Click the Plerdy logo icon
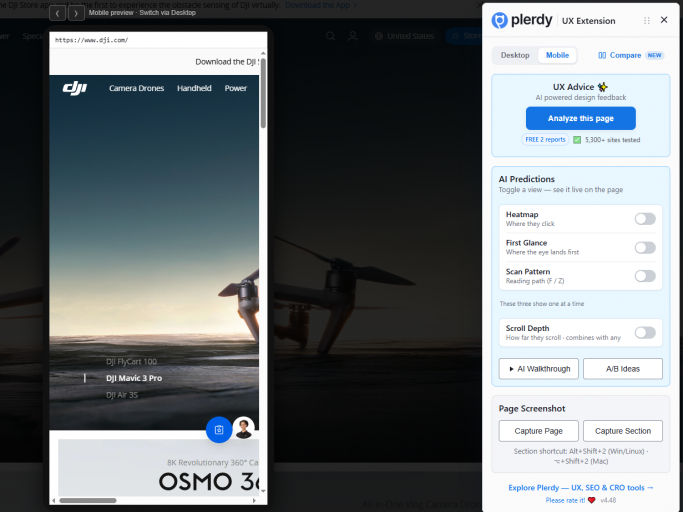This screenshot has width=683, height=512. [x=499, y=20]
